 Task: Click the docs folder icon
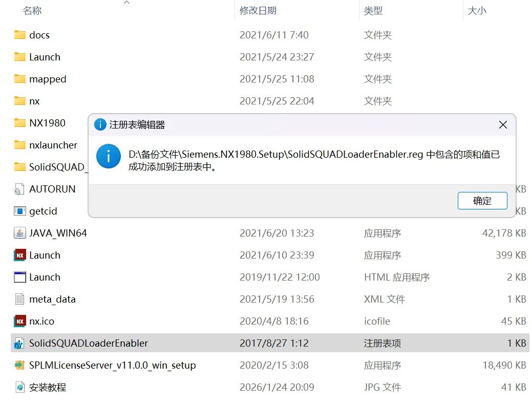click(19, 35)
